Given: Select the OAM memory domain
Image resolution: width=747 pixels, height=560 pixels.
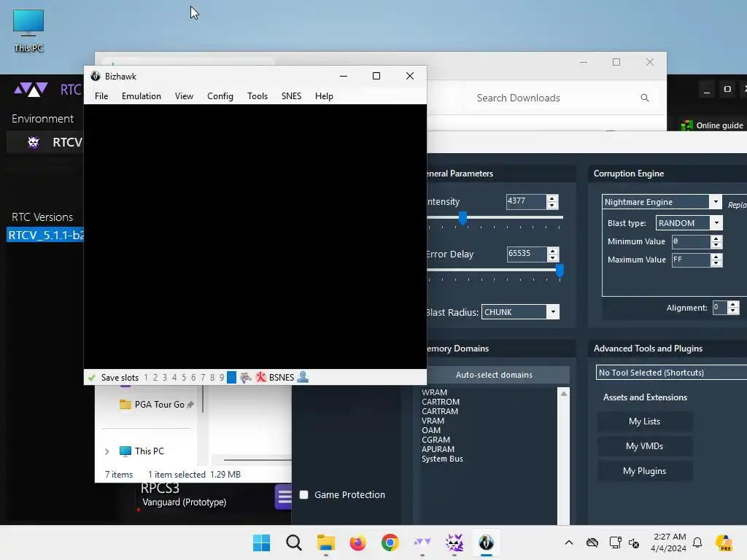Looking at the screenshot, I should (x=430, y=430).
